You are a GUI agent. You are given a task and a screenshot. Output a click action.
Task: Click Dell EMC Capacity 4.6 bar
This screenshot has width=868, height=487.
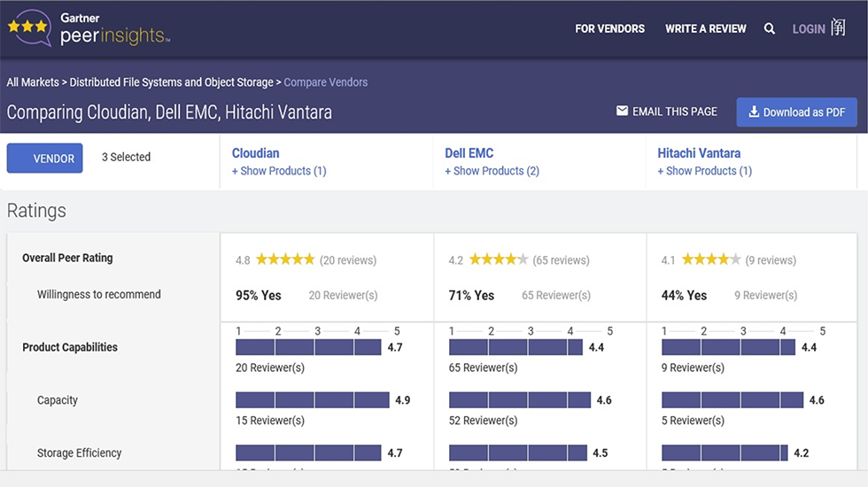pos(520,400)
